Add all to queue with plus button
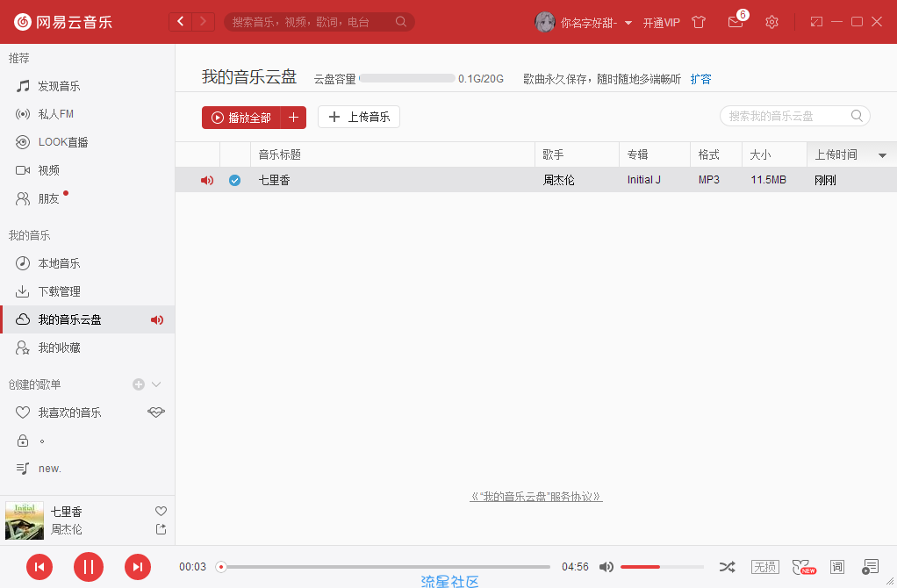This screenshot has width=897, height=588. (x=293, y=118)
